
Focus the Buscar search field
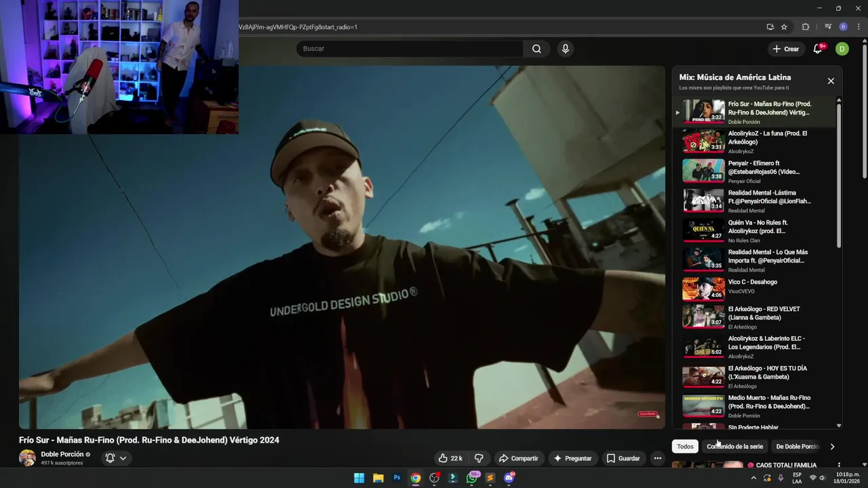click(x=410, y=49)
